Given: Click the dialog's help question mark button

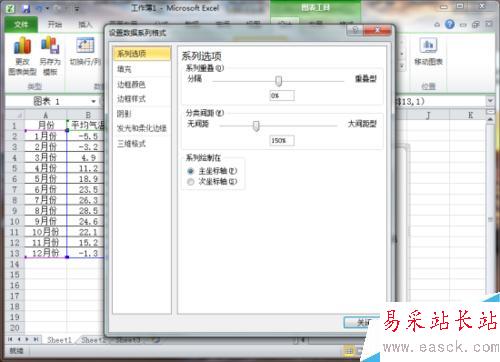Looking at the screenshot, I should coord(355,30).
